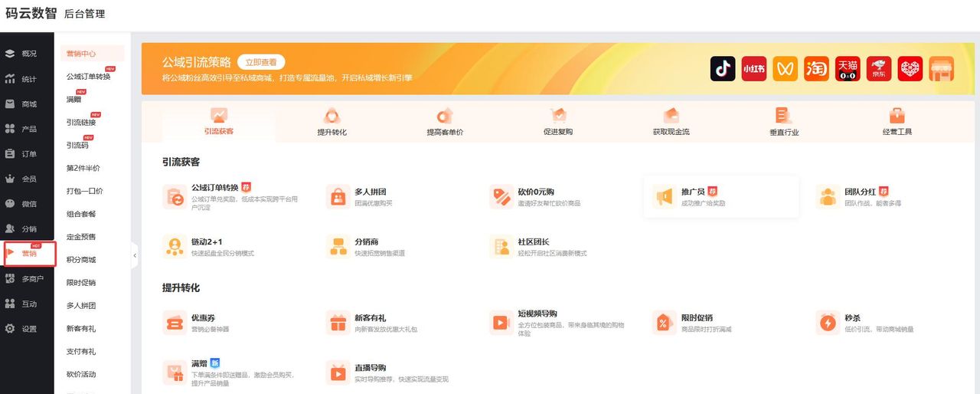Click the Xiaohongshu red icon in banner
This screenshot has height=394, width=980.
point(754,69)
